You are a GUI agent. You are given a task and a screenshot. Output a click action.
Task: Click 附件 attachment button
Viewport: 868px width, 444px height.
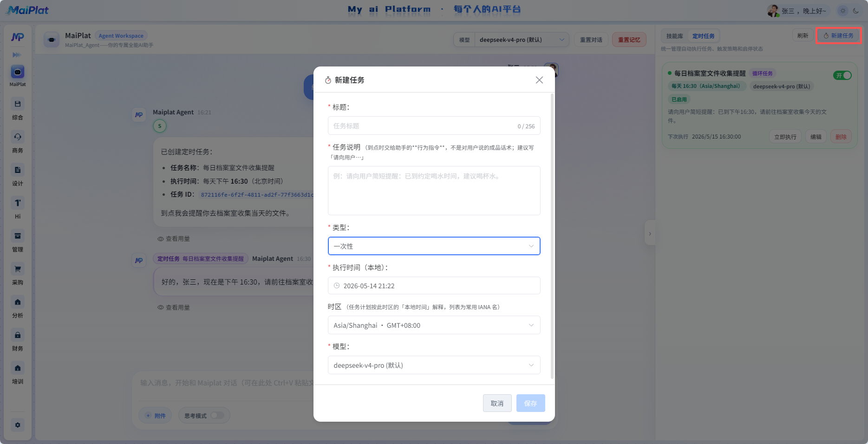[x=156, y=415]
